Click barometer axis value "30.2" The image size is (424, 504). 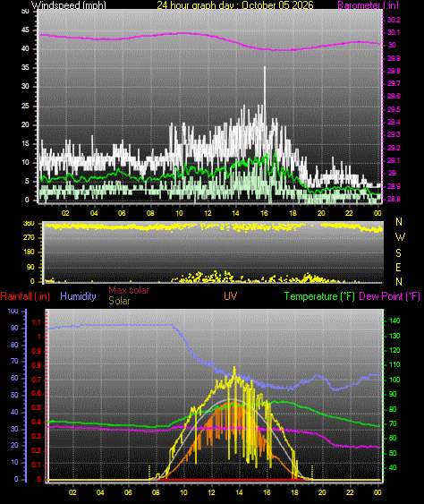point(394,20)
